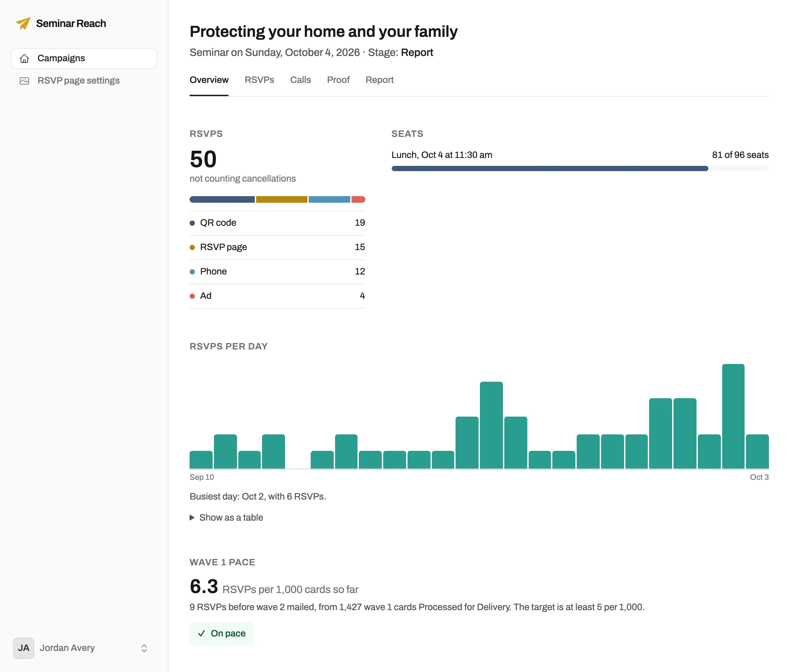This screenshot has height=672, width=790.
Task: Click the Seminar Reach paper plane logo
Action: coord(23,24)
